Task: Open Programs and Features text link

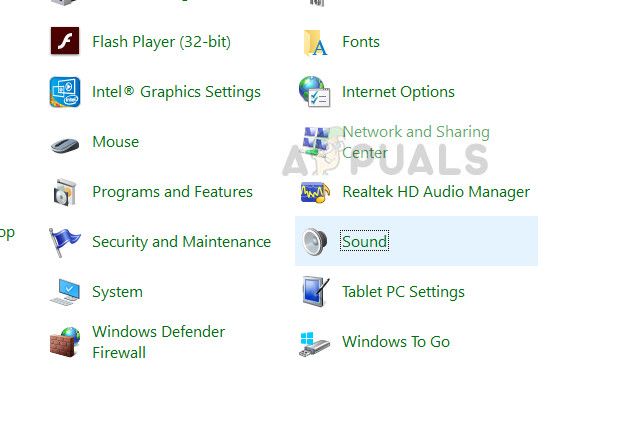Action: coord(172,192)
